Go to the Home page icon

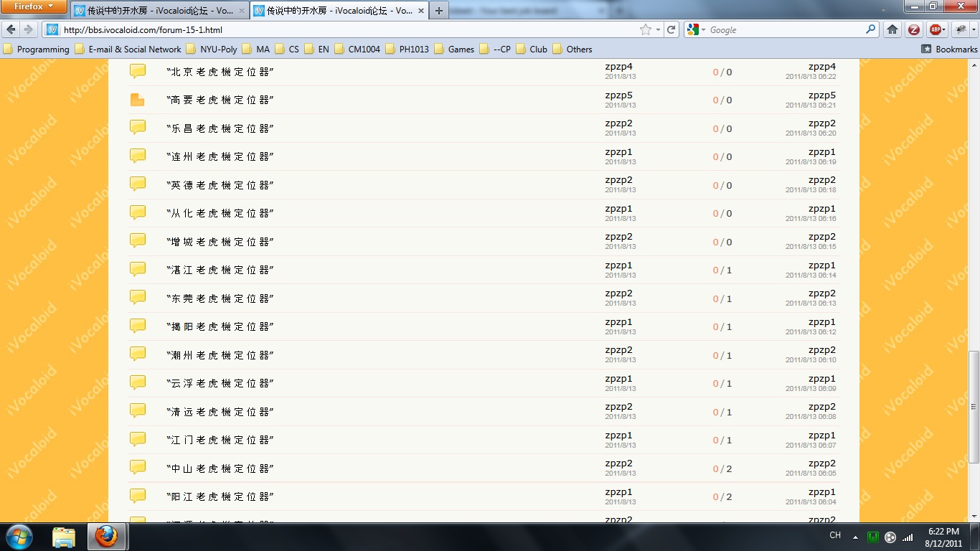pos(892,29)
